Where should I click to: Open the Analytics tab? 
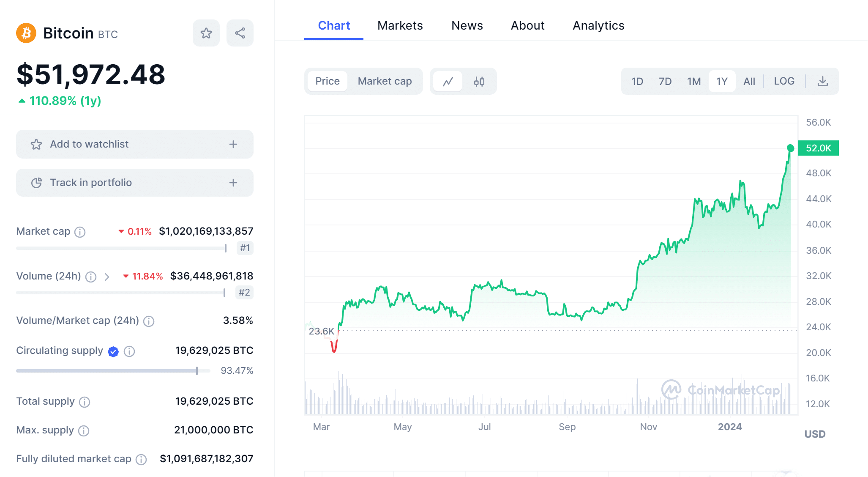click(598, 25)
